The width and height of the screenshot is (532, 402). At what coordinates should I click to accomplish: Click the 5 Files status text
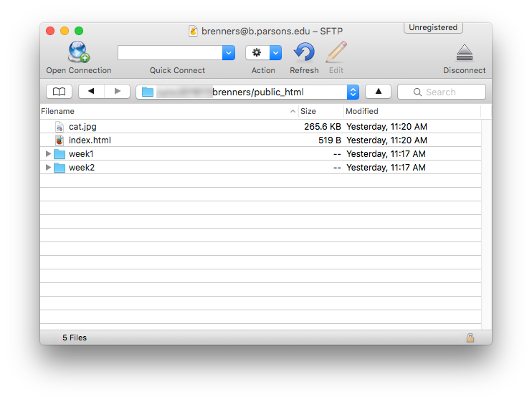[75, 338]
